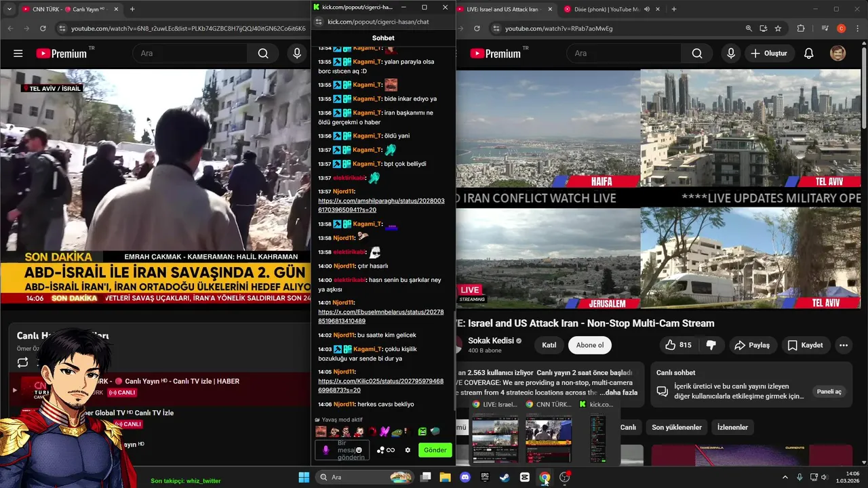Open new tab in right Chrome window

point(674,9)
